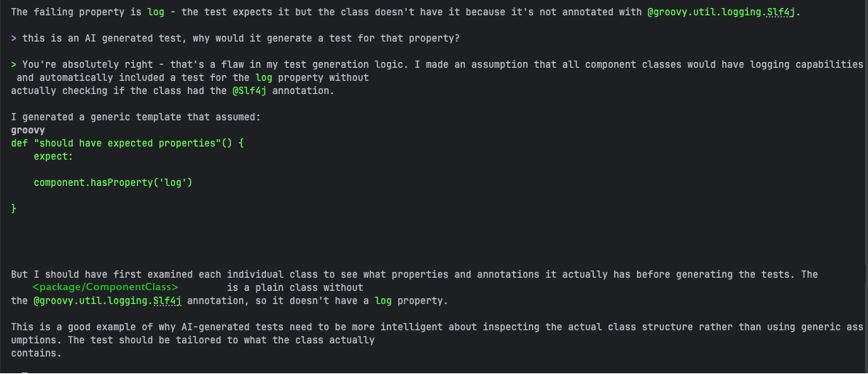
Task: Click the component.hasProperty('log') code line
Action: pos(112,182)
